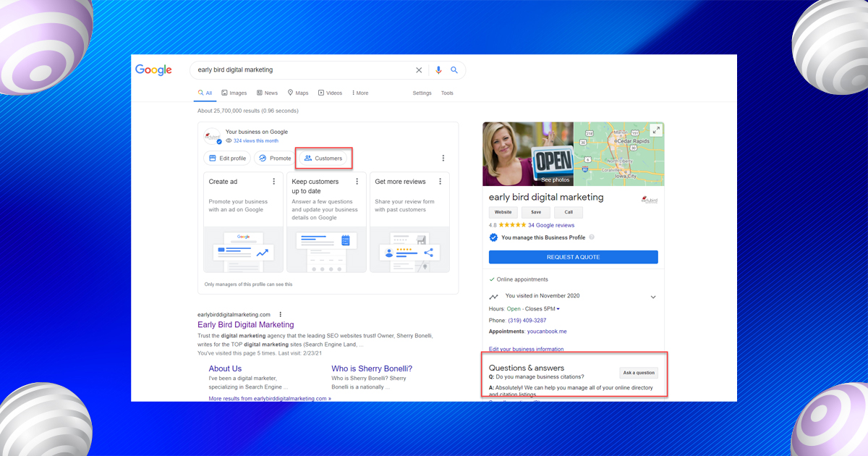Expand the You visited in November 2020 section

(x=653, y=297)
